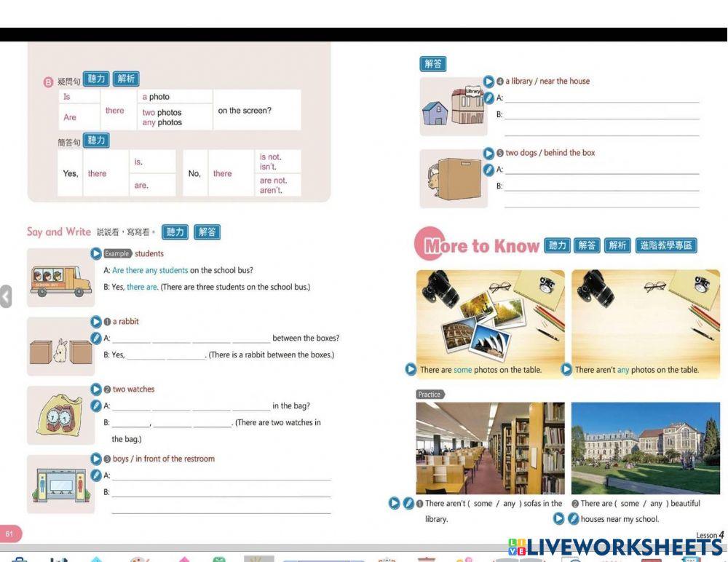This screenshot has height=562, width=728.
Task: Click 解析 button next to 疑問句
Action: coord(126,79)
